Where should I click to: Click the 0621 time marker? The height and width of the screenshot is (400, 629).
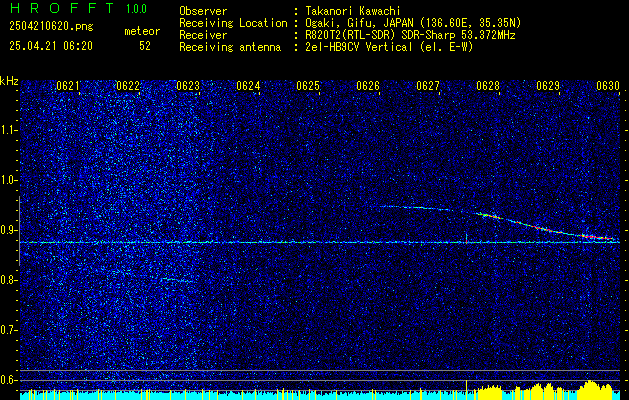pyautogui.click(x=68, y=86)
